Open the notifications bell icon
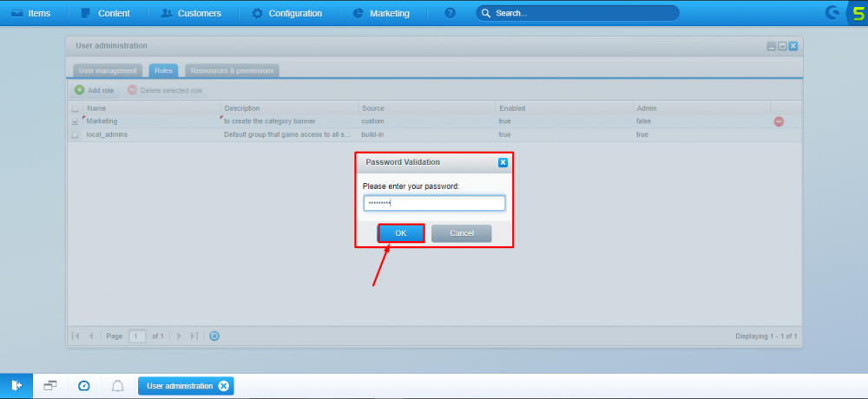The image size is (868, 399). 117,386
